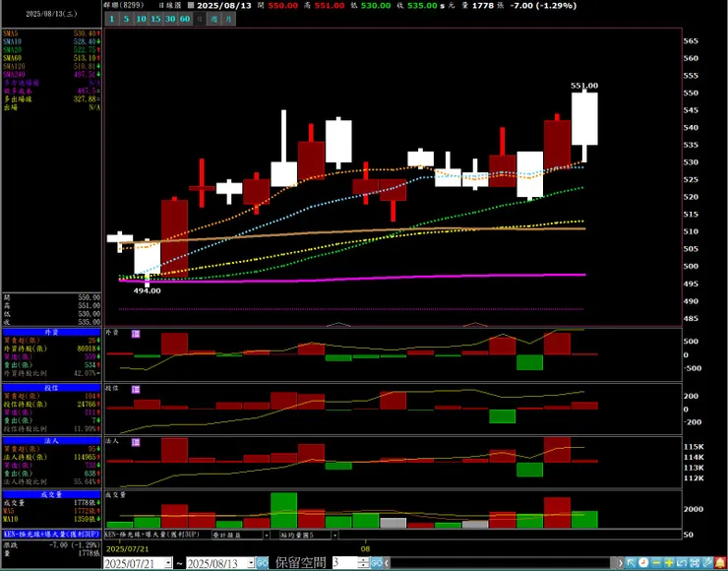This screenshot has width=728, height=571.
Task: Switch to the 1-minute chart
Action: 112,19
